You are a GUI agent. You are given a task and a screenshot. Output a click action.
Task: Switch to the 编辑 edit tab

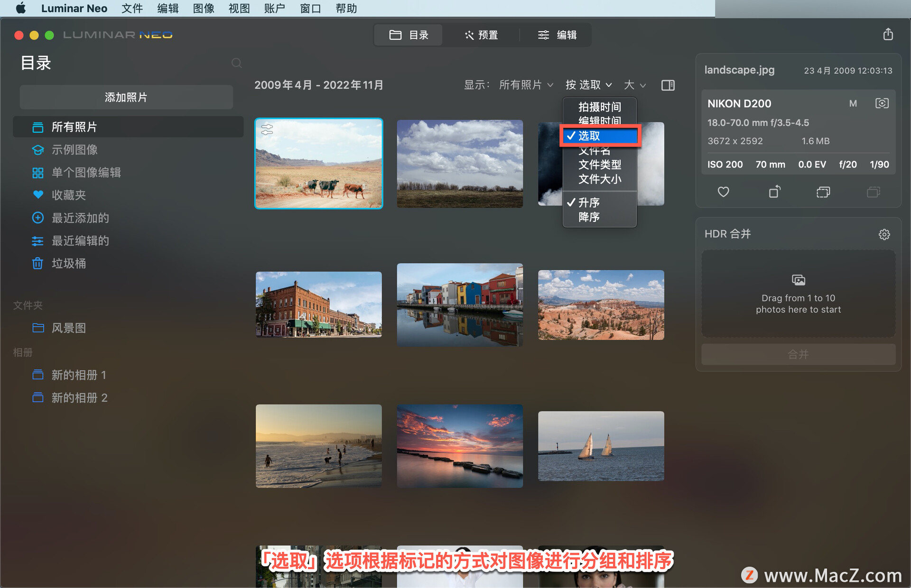[x=557, y=35]
